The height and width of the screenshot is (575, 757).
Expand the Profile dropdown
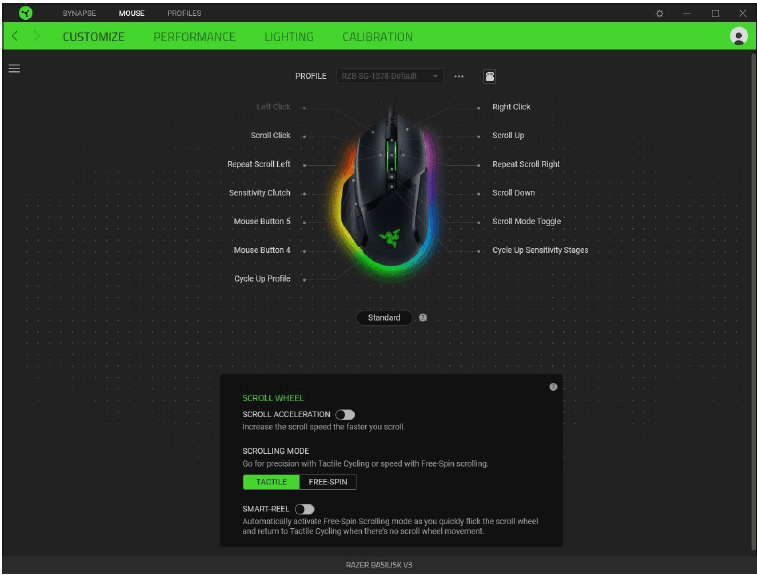pyautogui.click(x=390, y=76)
